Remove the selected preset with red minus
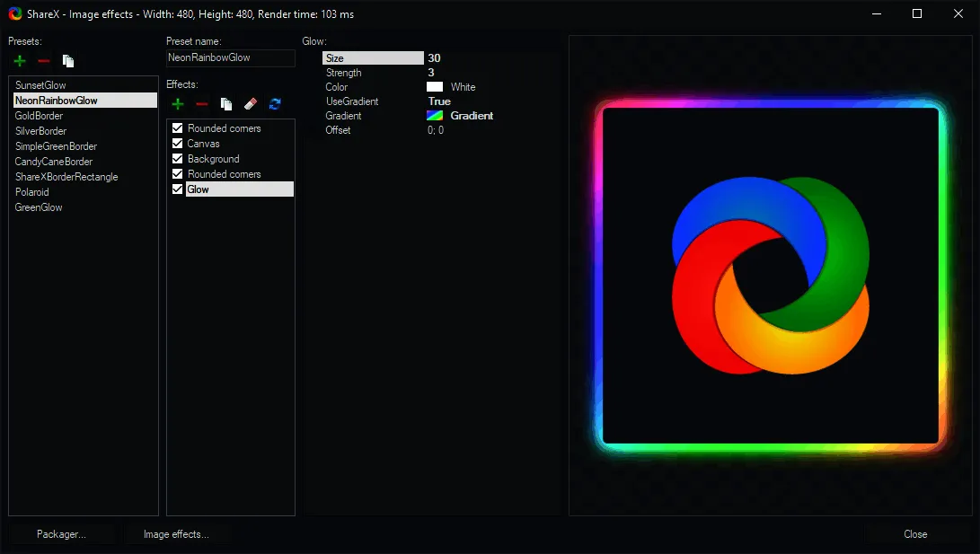The width and height of the screenshot is (980, 554). pos(43,61)
